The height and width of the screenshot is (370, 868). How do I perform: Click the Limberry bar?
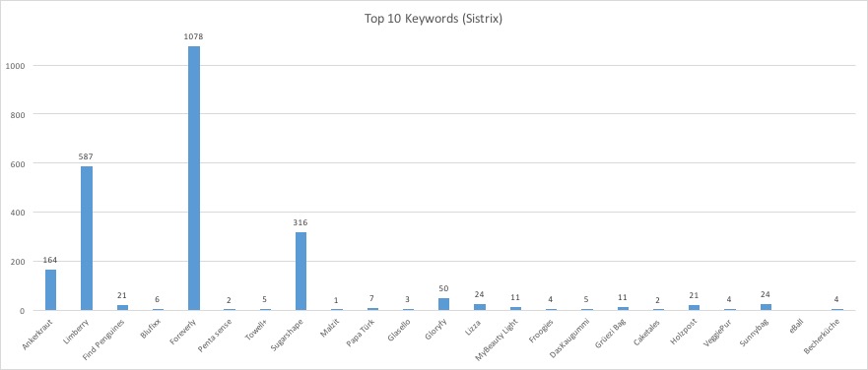tap(87, 238)
